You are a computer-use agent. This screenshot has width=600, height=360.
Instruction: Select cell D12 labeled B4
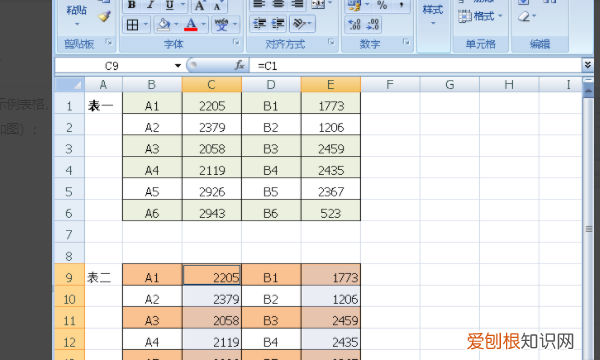[x=271, y=339]
